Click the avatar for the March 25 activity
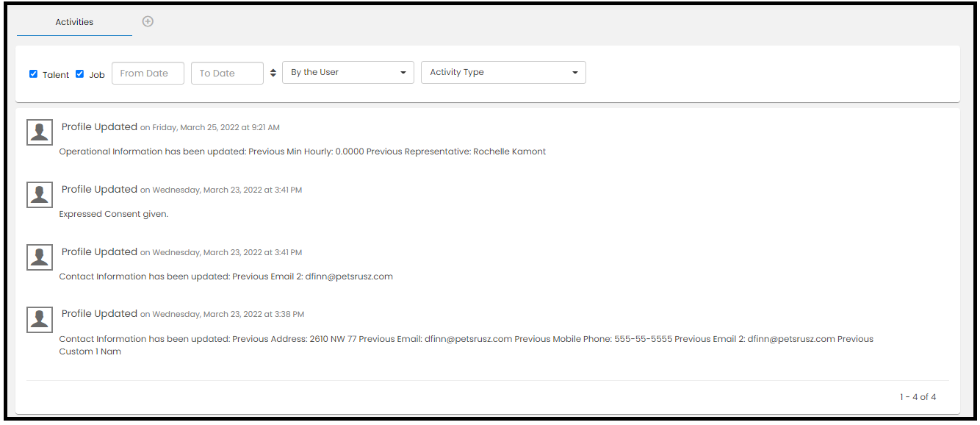Screen dimensions: 980x425 click(40, 132)
